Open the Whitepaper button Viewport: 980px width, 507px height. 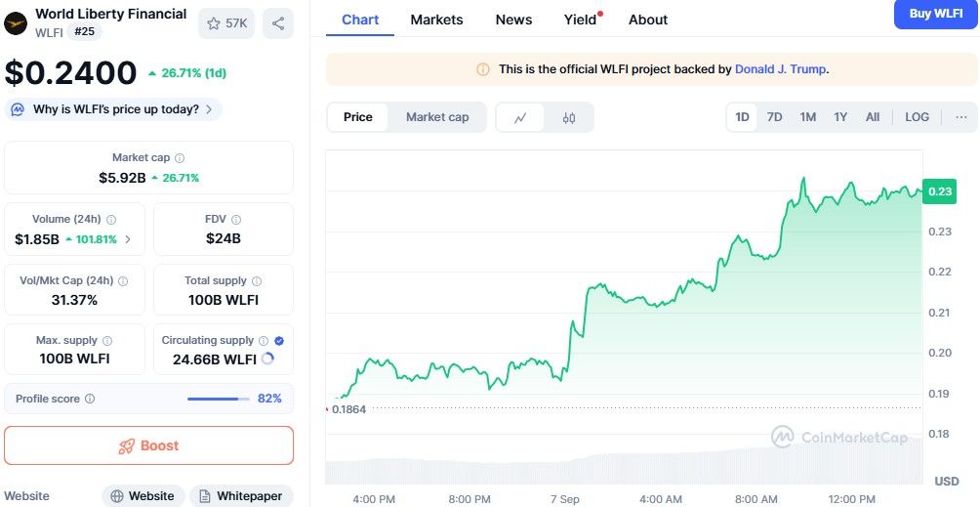pyautogui.click(x=241, y=496)
